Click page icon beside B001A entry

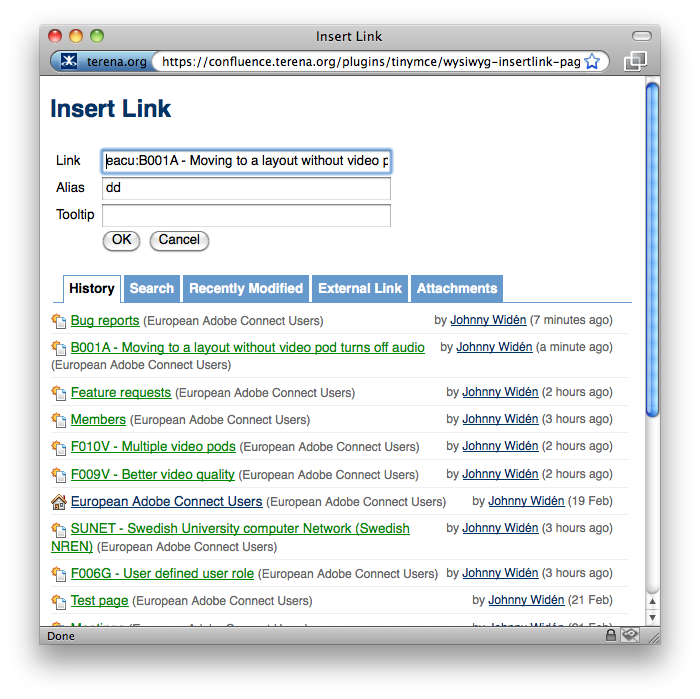click(x=58, y=347)
